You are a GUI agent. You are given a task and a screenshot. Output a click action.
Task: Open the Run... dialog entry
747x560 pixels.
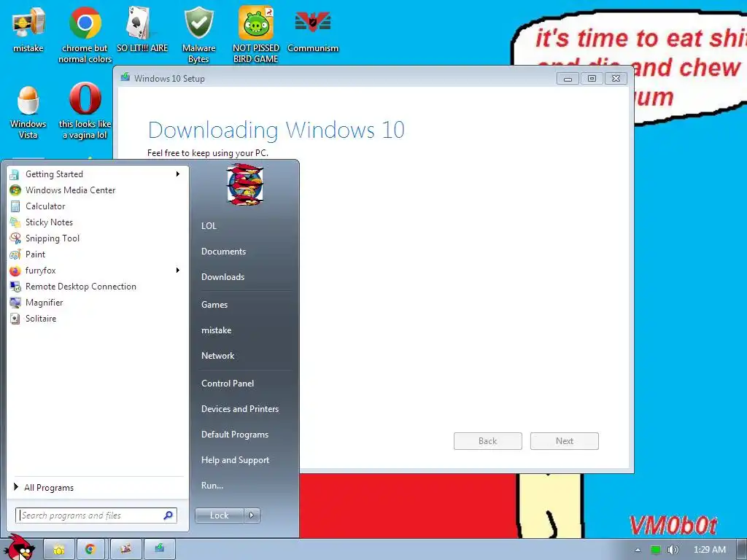(212, 486)
